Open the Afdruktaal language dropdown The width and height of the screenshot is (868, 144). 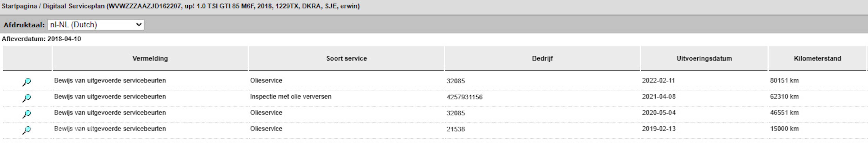tap(95, 25)
